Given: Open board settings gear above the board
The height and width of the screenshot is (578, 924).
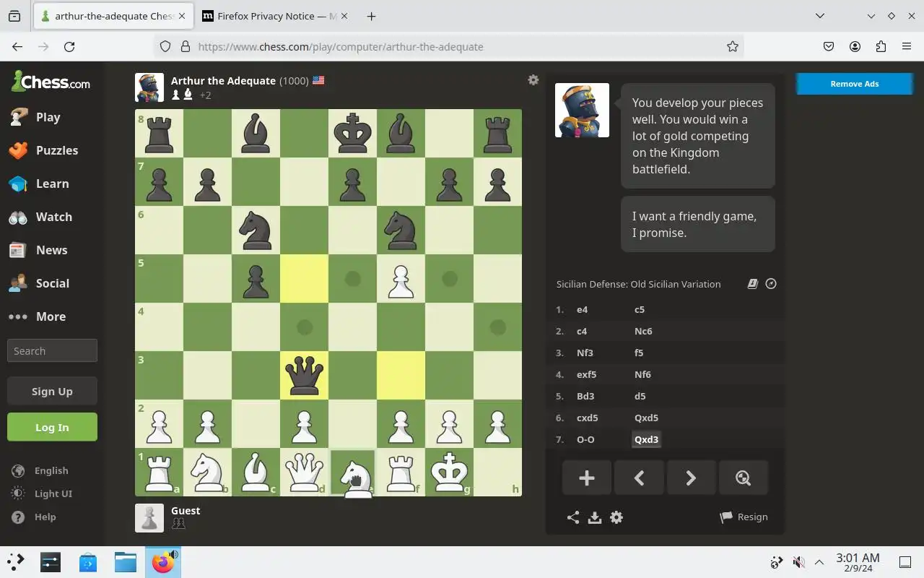Looking at the screenshot, I should point(533,80).
